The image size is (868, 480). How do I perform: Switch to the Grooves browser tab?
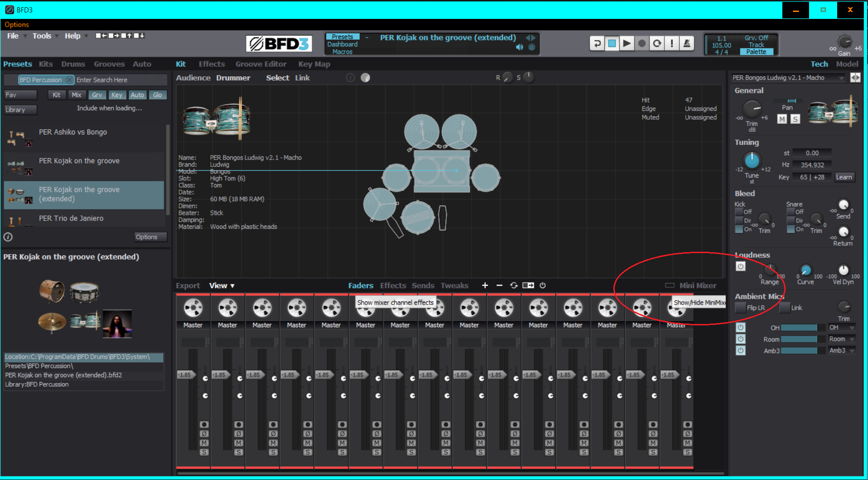click(109, 64)
